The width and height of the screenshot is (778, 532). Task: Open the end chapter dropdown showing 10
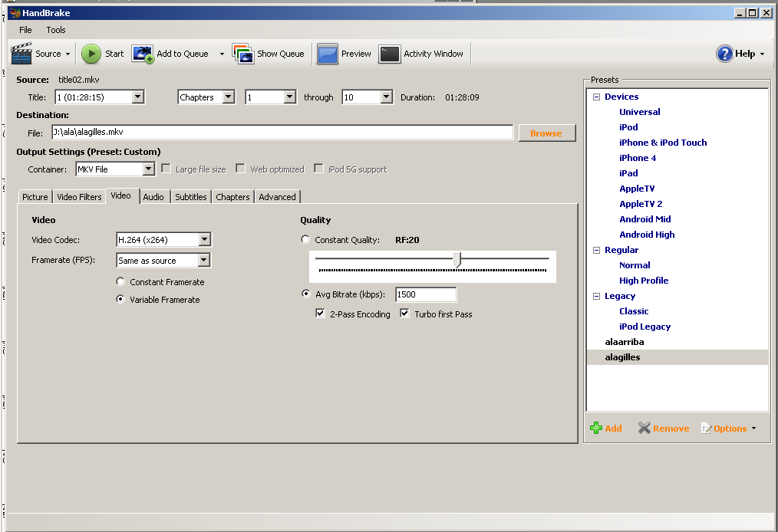[x=387, y=97]
